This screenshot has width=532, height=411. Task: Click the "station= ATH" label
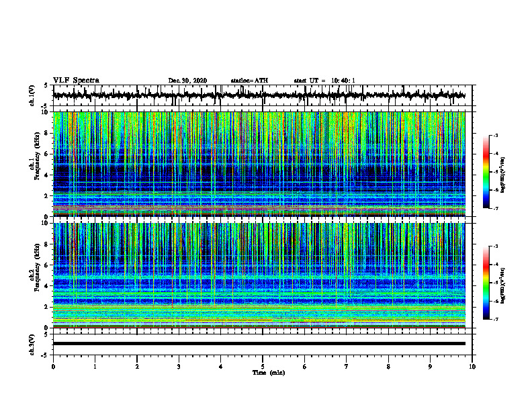[x=249, y=81]
